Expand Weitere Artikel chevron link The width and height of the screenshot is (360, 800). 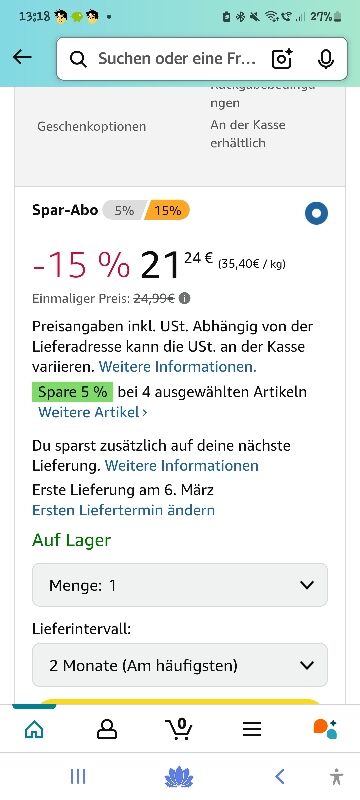[x=93, y=412]
